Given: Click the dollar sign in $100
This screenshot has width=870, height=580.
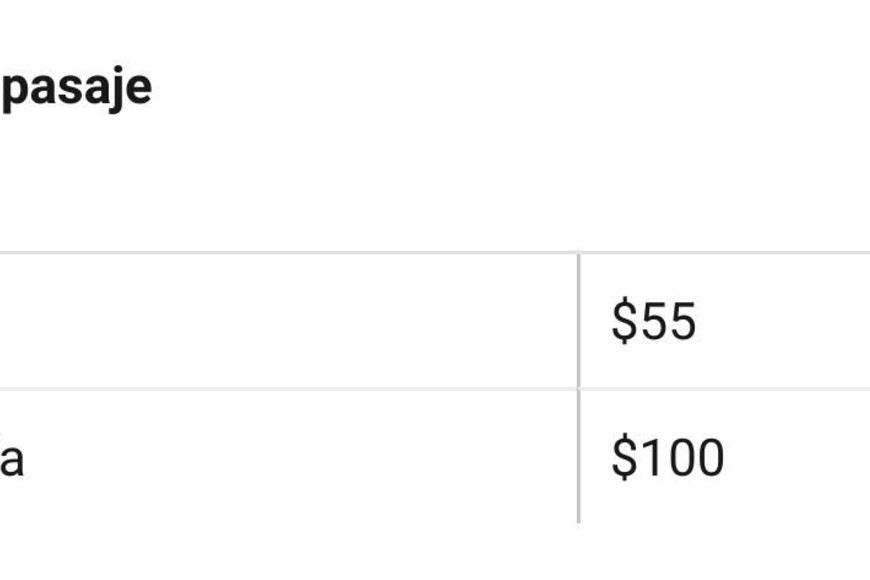Looking at the screenshot, I should coord(624,458).
